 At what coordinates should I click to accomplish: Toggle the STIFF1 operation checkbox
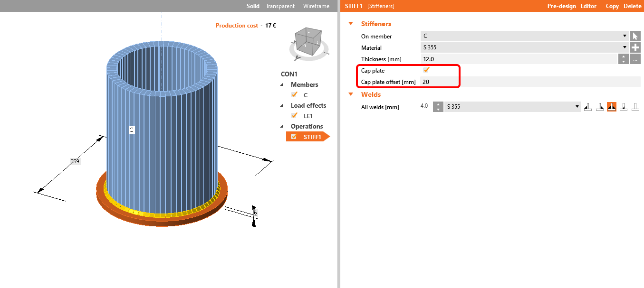click(x=294, y=137)
